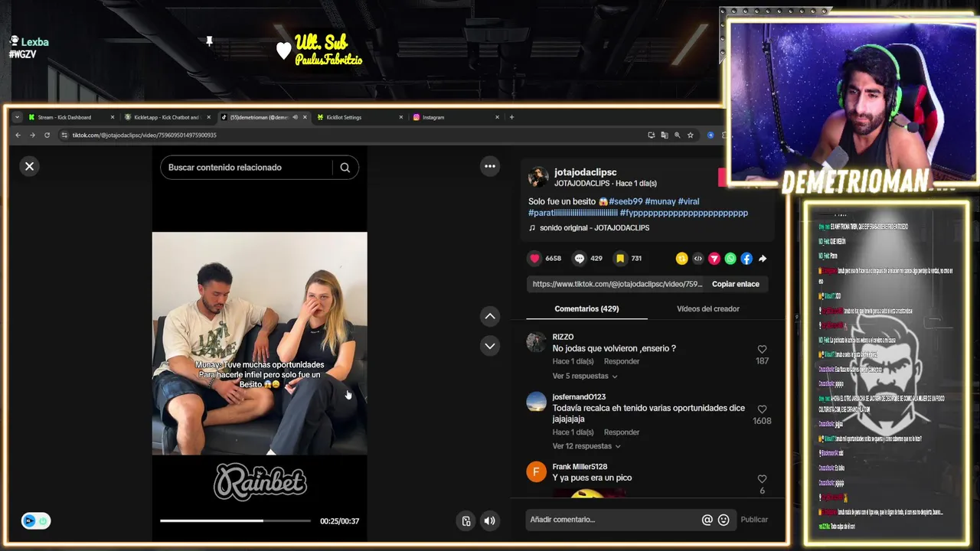Expand 'Ver 5 respuestas' under RIZZO's comment
This screenshot has height=551, width=980.
585,376
